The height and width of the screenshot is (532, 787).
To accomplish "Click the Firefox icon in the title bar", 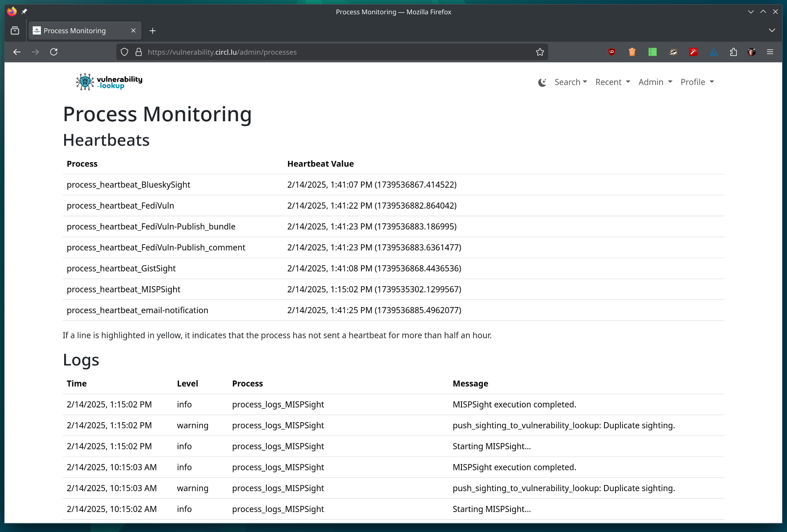I will [12, 11].
